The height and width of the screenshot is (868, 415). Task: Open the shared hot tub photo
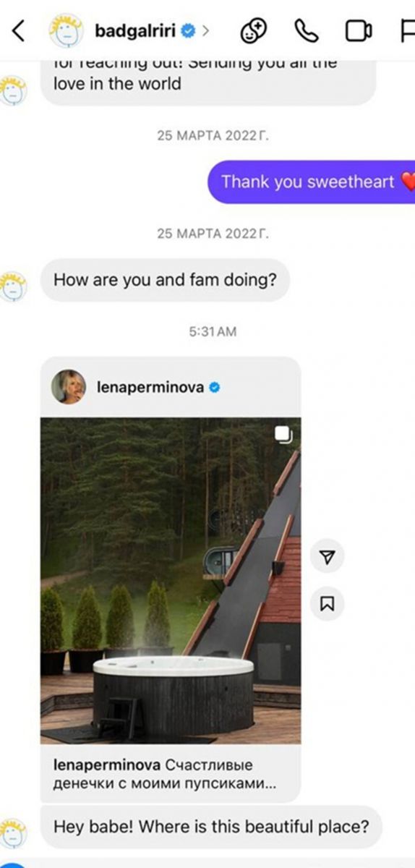(171, 581)
